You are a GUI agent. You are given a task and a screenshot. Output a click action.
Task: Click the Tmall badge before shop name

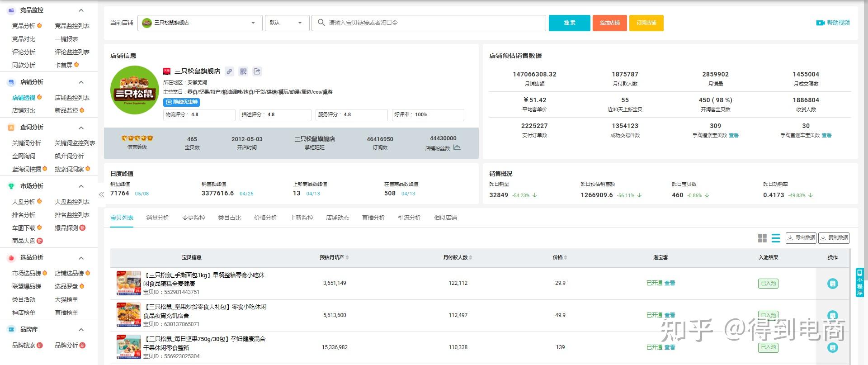pyautogui.click(x=167, y=71)
